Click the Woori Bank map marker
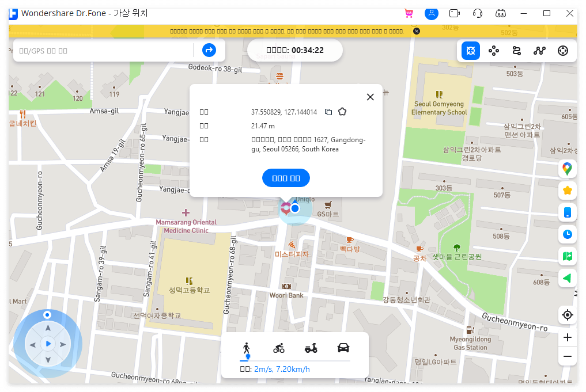The width and height of the screenshot is (586, 392). pos(286,286)
